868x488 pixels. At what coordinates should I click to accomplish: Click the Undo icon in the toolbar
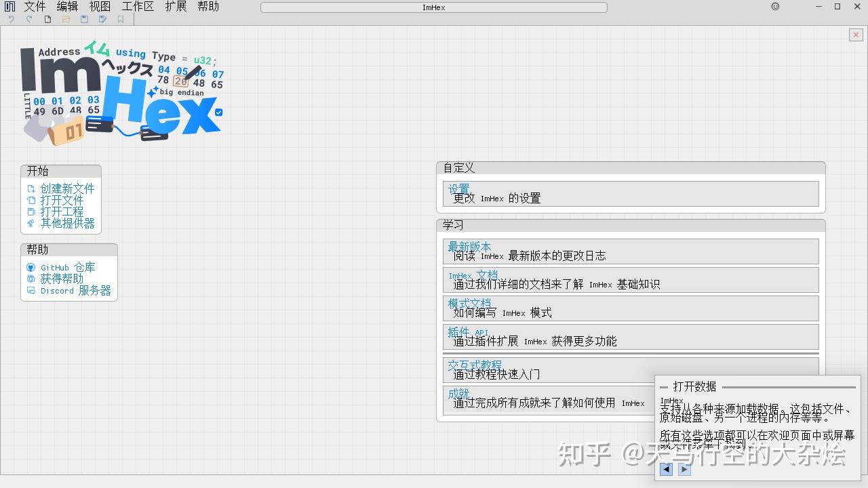(x=12, y=19)
